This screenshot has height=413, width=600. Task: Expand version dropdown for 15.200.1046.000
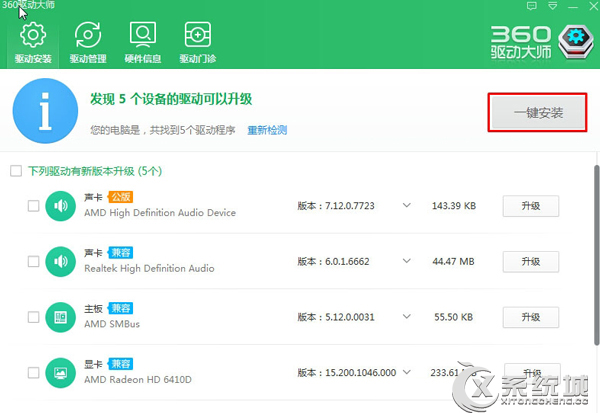[x=407, y=372]
